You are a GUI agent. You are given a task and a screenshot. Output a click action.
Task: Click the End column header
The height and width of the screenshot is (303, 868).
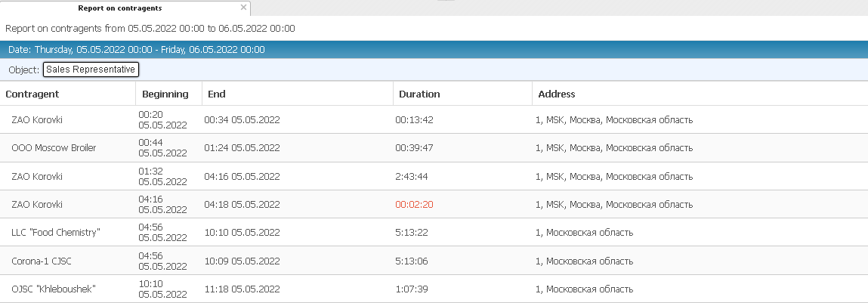click(217, 94)
